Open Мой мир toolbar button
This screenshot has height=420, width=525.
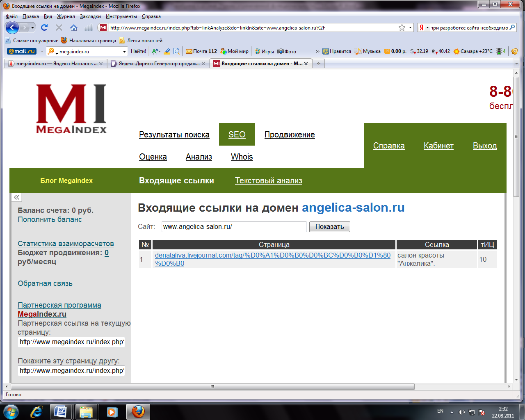(x=234, y=51)
